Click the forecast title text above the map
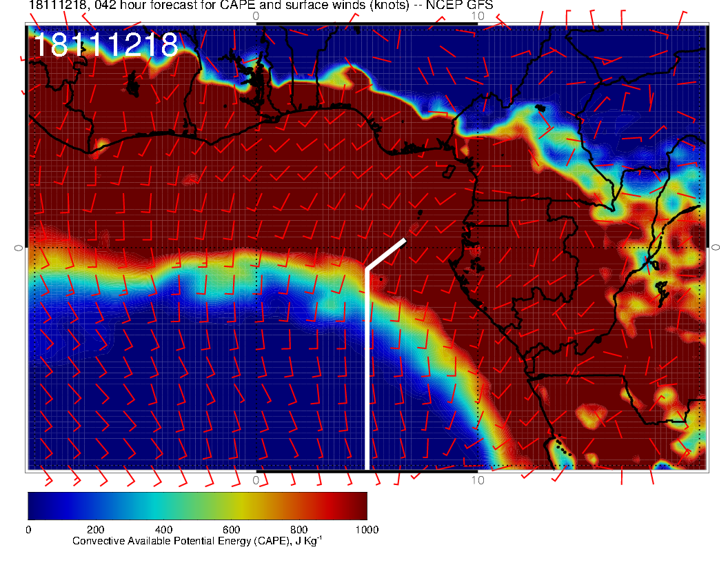Screen dimensions: 728x563 click(x=261, y=6)
